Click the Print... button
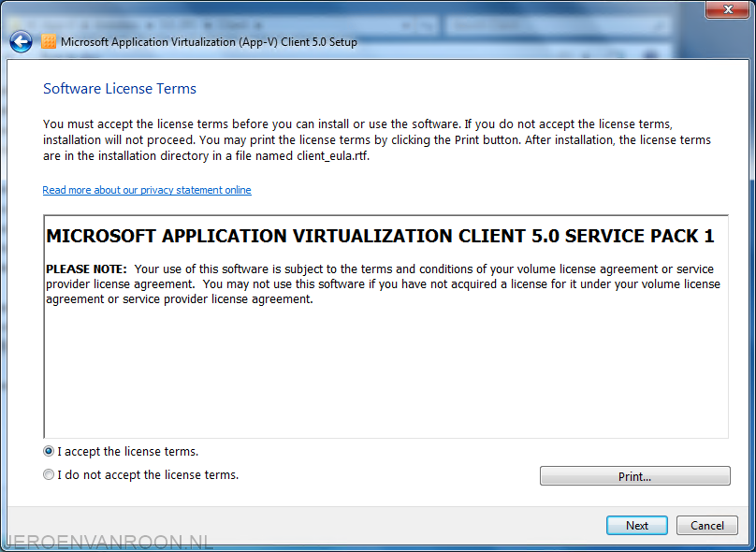 pos(634,476)
